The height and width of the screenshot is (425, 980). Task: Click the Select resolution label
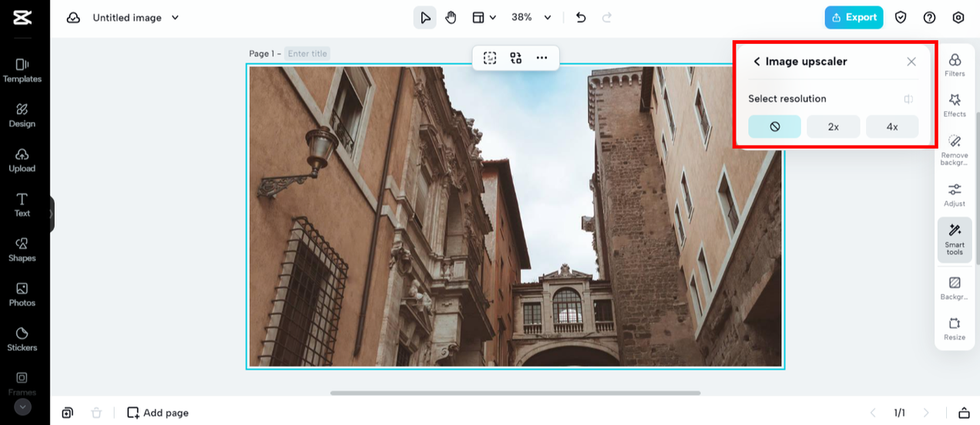787,99
